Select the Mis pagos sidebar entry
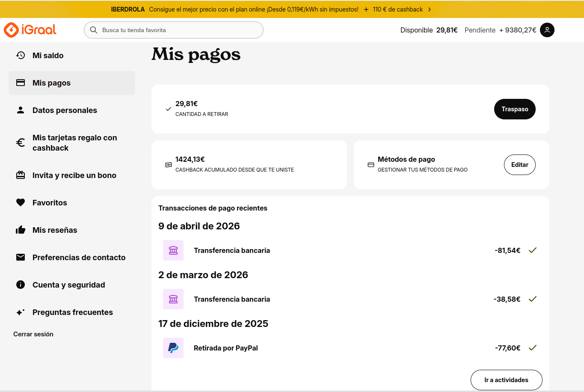Viewport: 584px width, 392px height. [51, 83]
